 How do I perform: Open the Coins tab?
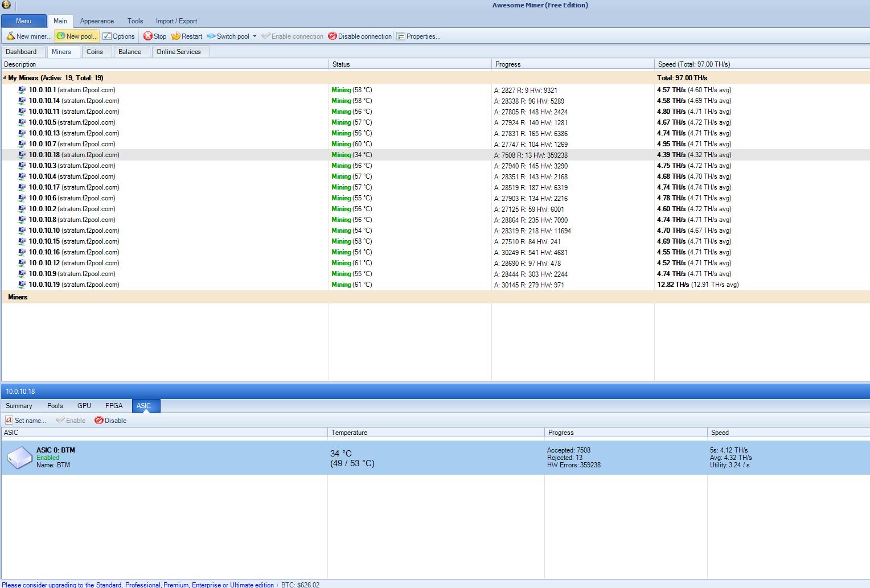(95, 52)
